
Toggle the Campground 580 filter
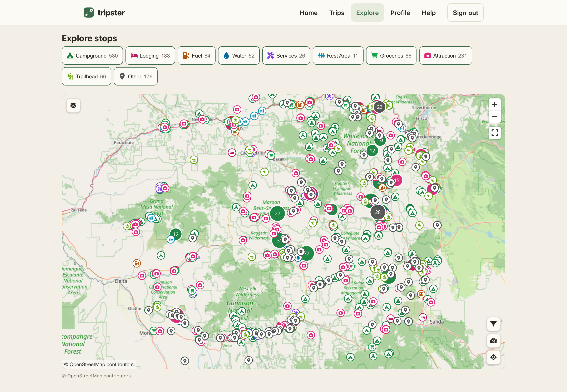click(x=92, y=55)
